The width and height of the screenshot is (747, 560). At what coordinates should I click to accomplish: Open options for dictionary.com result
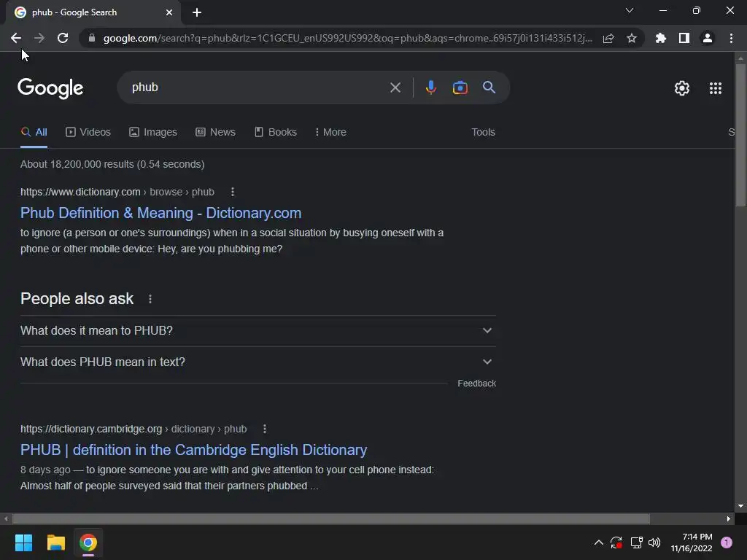(x=233, y=192)
